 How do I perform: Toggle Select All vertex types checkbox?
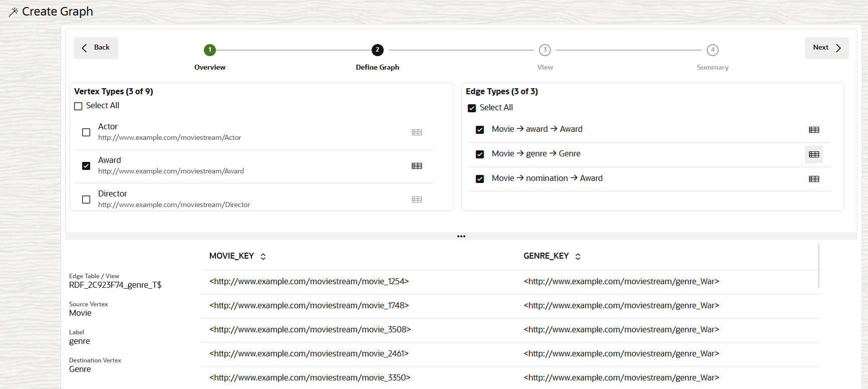tap(78, 106)
